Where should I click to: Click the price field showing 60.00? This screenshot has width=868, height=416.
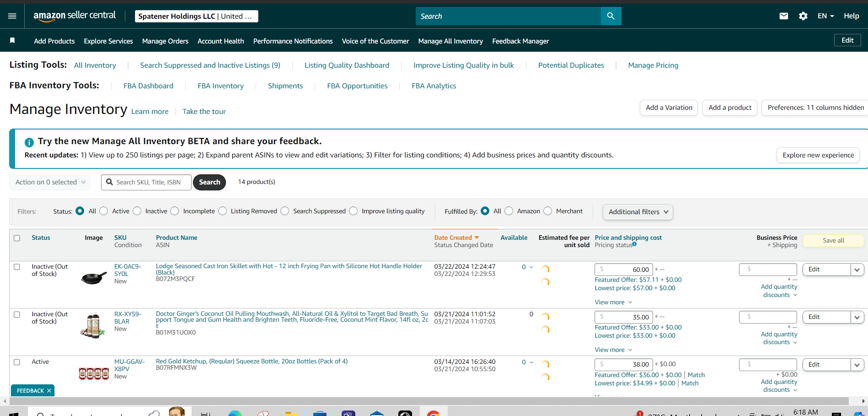(x=624, y=270)
